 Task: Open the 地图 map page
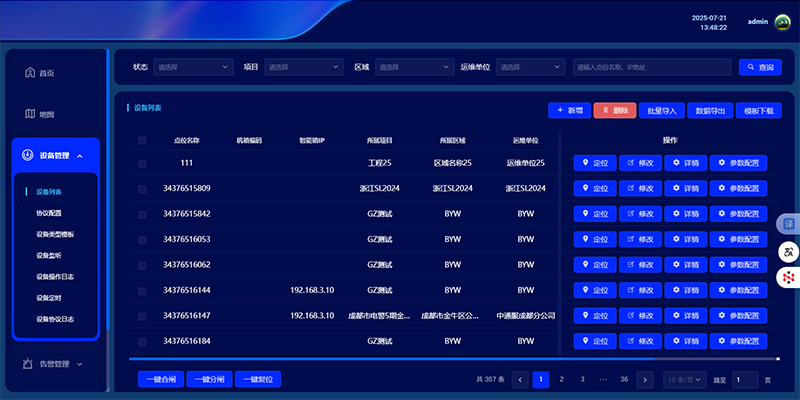(x=40, y=114)
